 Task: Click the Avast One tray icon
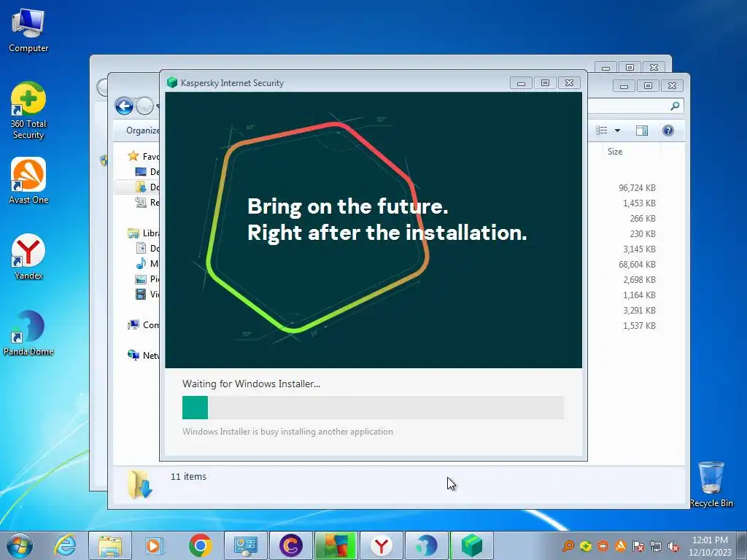pyautogui.click(x=620, y=546)
